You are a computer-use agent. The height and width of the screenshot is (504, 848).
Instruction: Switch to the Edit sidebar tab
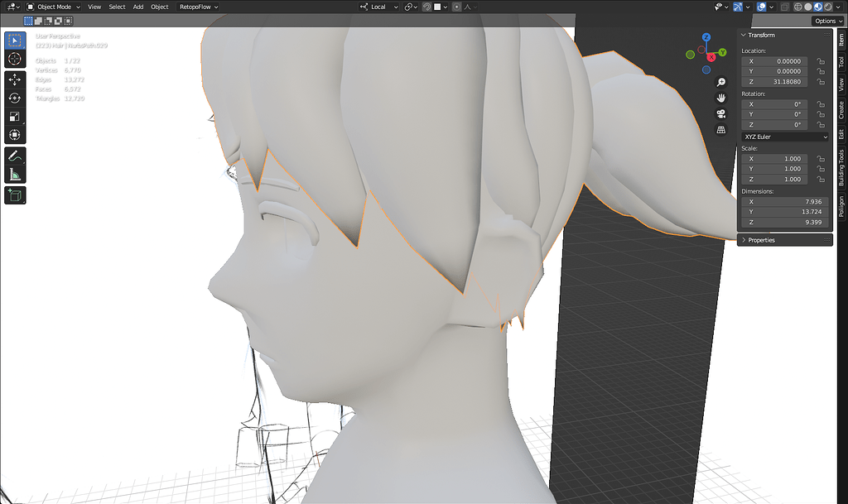(841, 134)
